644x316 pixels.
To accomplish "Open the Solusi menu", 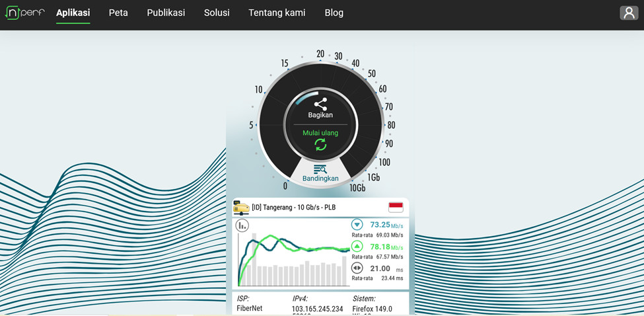I will 217,13.
